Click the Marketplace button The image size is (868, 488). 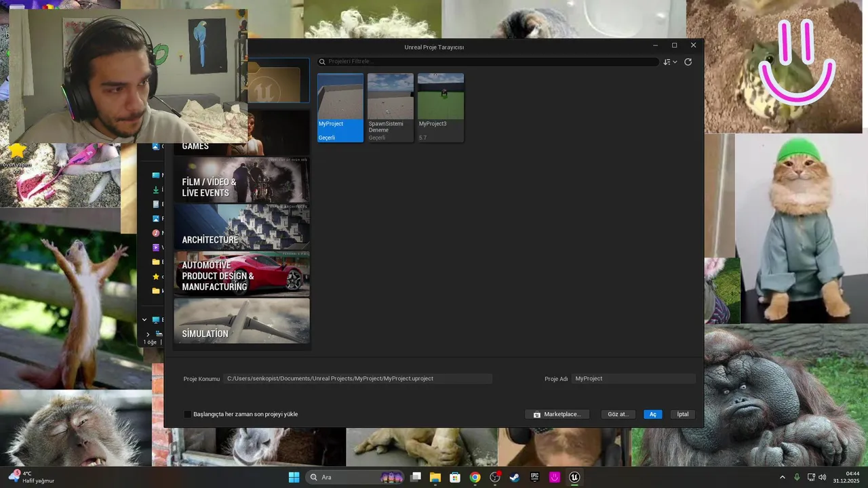(557, 414)
